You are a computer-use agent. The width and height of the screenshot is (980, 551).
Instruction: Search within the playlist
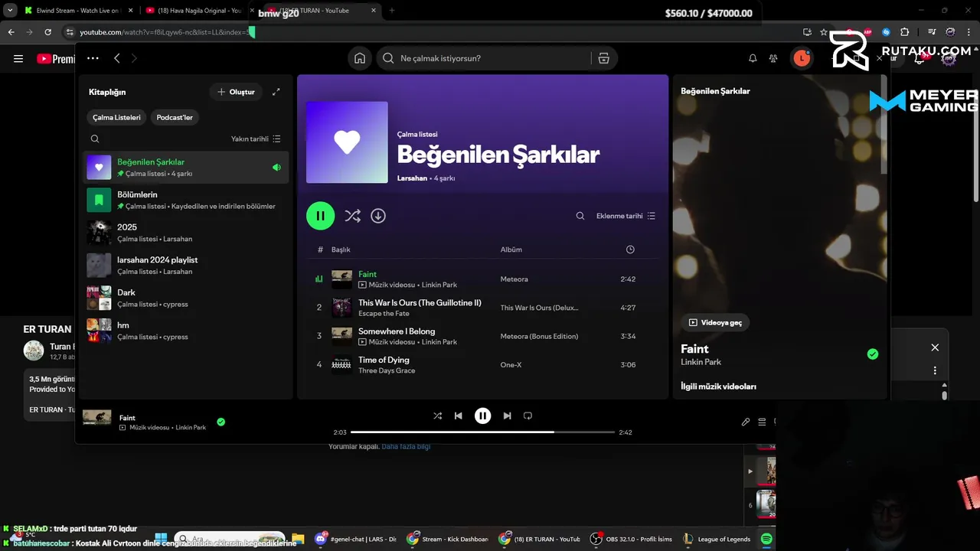[x=580, y=216]
